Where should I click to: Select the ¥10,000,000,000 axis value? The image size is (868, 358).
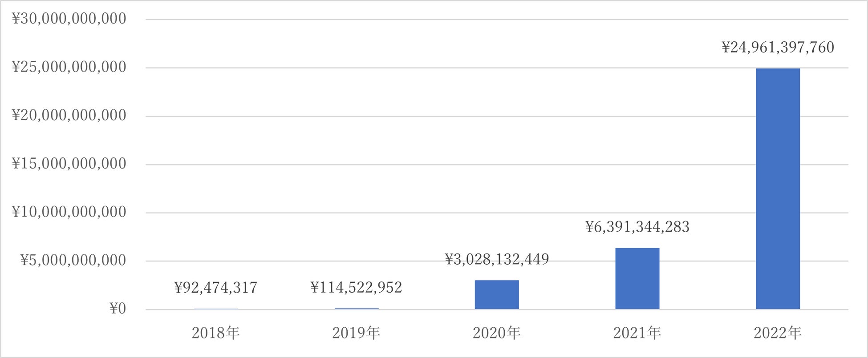[x=69, y=212]
